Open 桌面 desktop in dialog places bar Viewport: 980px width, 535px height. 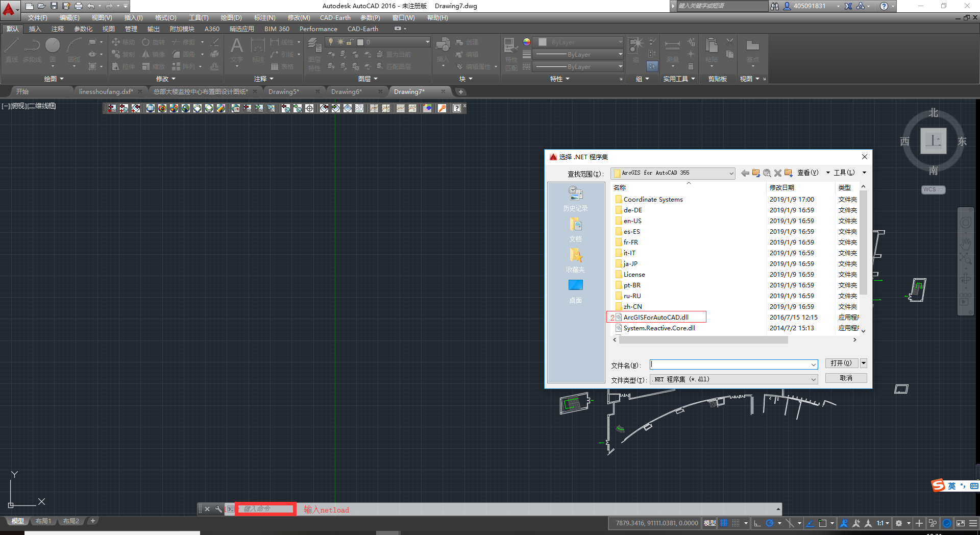coord(575,291)
